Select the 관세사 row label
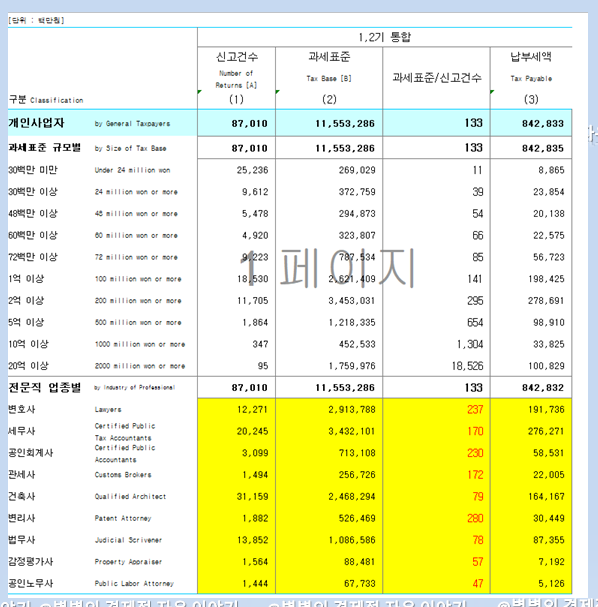Image resolution: width=598 pixels, height=607 pixels. 22,475
